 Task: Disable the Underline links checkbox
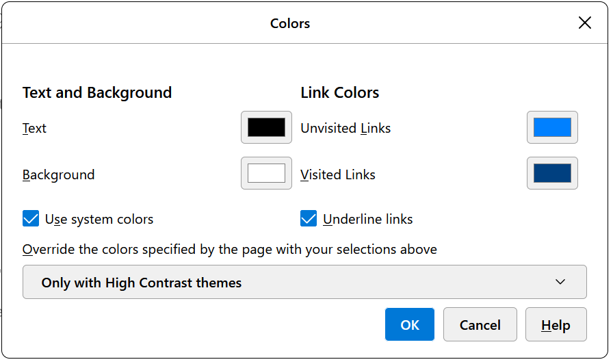[309, 219]
